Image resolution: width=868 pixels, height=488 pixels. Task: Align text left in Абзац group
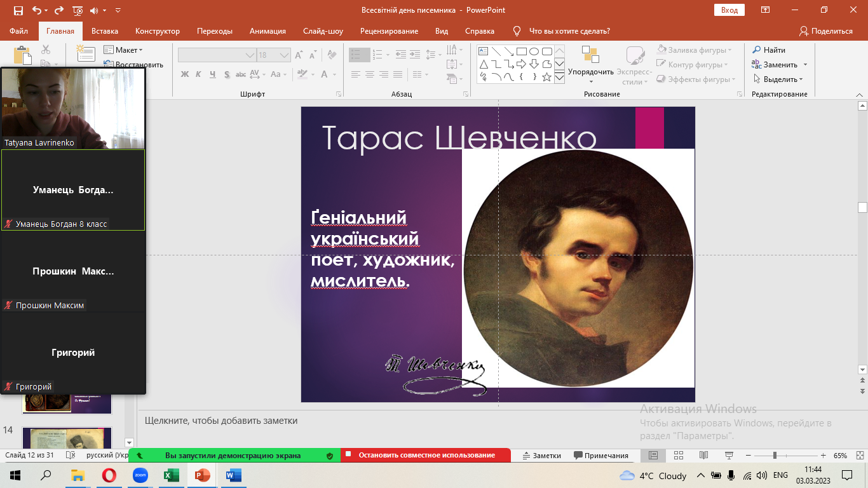click(x=356, y=74)
